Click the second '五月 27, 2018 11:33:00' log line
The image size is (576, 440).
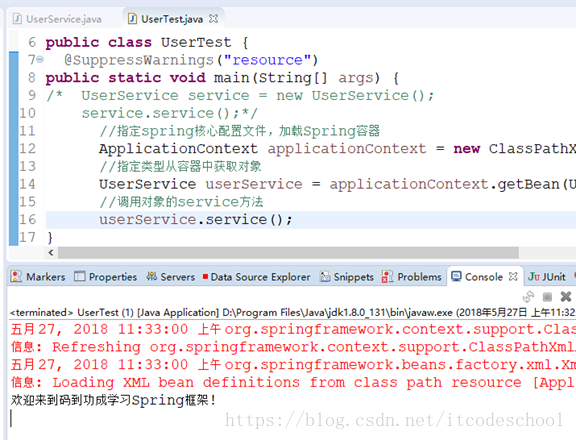point(293,365)
